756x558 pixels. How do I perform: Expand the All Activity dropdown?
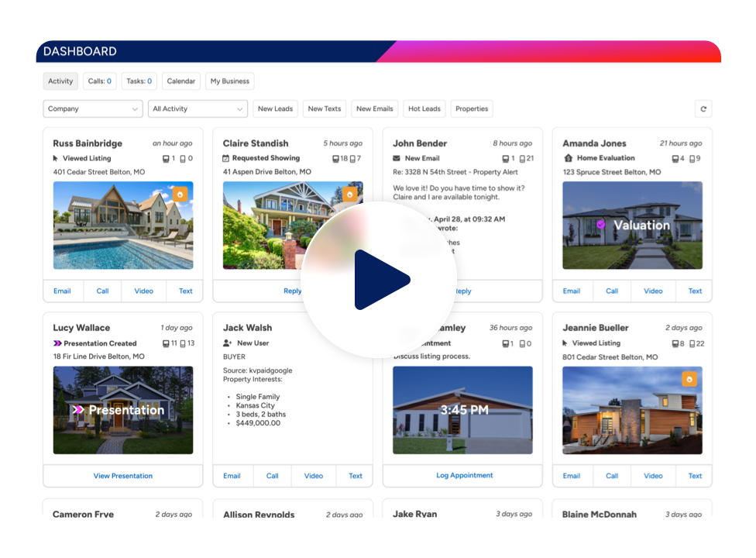pyautogui.click(x=198, y=109)
